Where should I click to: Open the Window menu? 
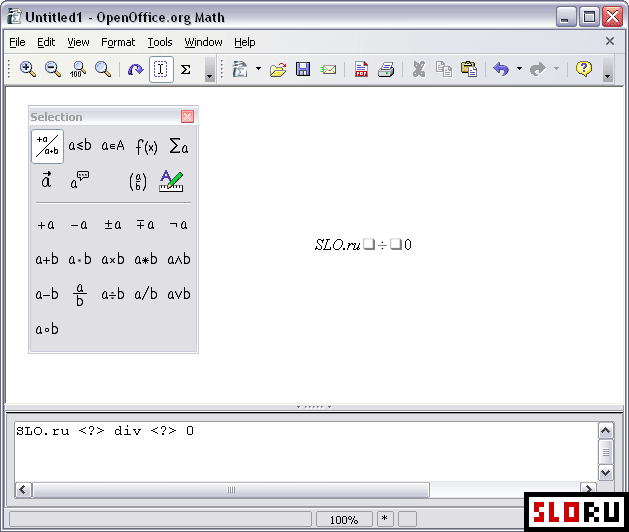203,42
